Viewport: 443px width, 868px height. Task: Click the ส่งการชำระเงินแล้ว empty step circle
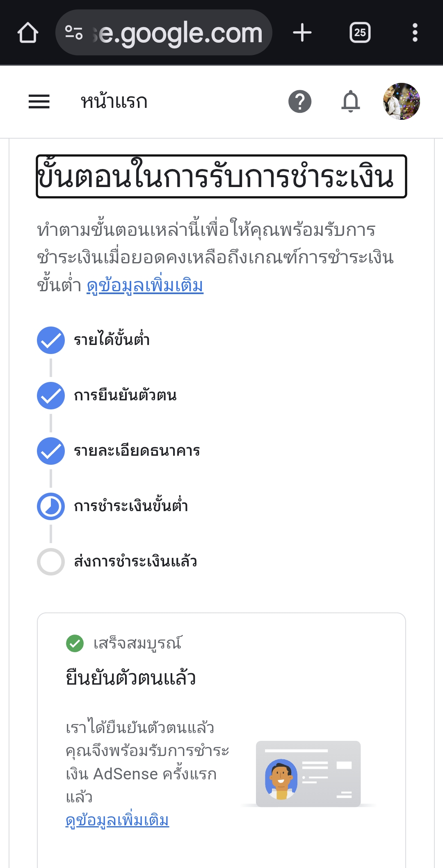click(51, 562)
